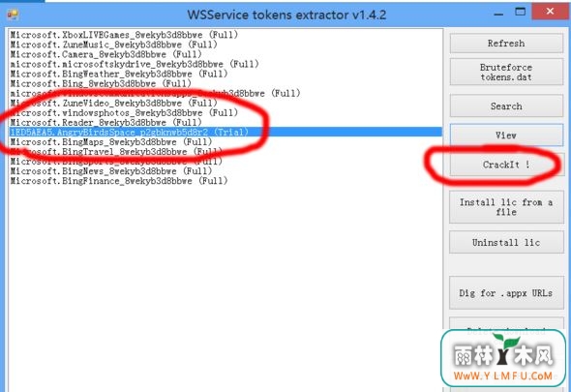This screenshot has height=392, width=571.
Task: Maximize the WSService tokens extractor window
Action: pyautogui.click(x=520, y=12)
